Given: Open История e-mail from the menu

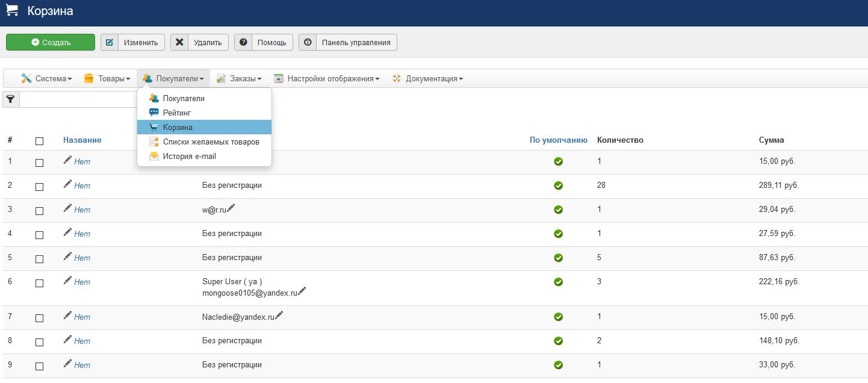Looking at the screenshot, I should 189,156.
